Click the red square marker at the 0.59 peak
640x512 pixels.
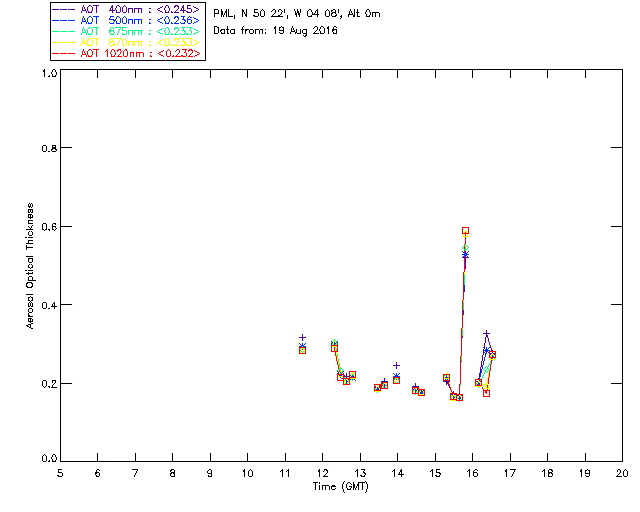pyautogui.click(x=465, y=231)
